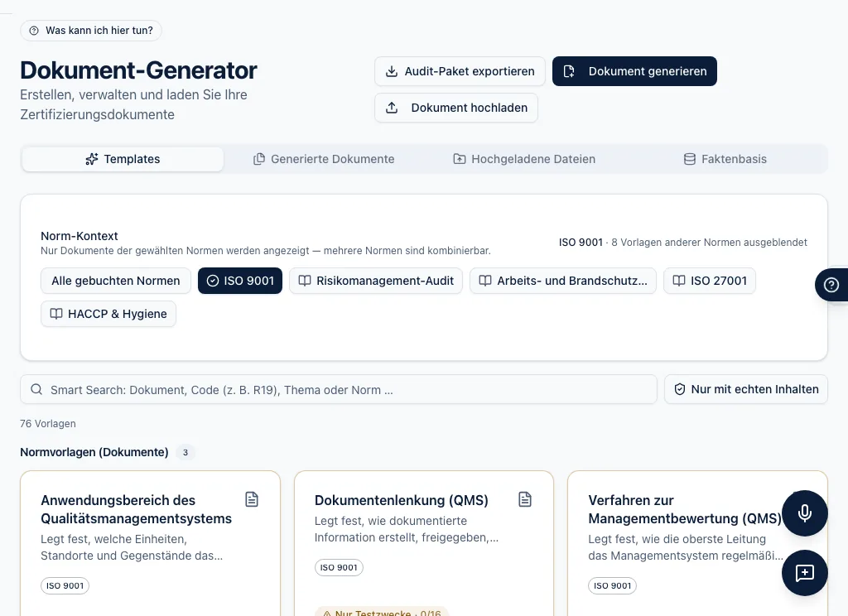Click the question icon in 'Was kann ich hier tun?'
This screenshot has width=848, height=616.
(x=34, y=31)
